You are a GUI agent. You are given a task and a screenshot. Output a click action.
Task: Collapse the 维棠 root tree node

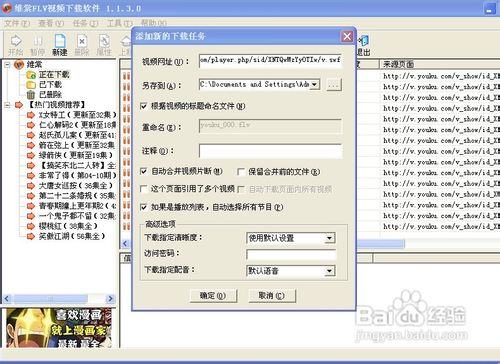pos(7,65)
